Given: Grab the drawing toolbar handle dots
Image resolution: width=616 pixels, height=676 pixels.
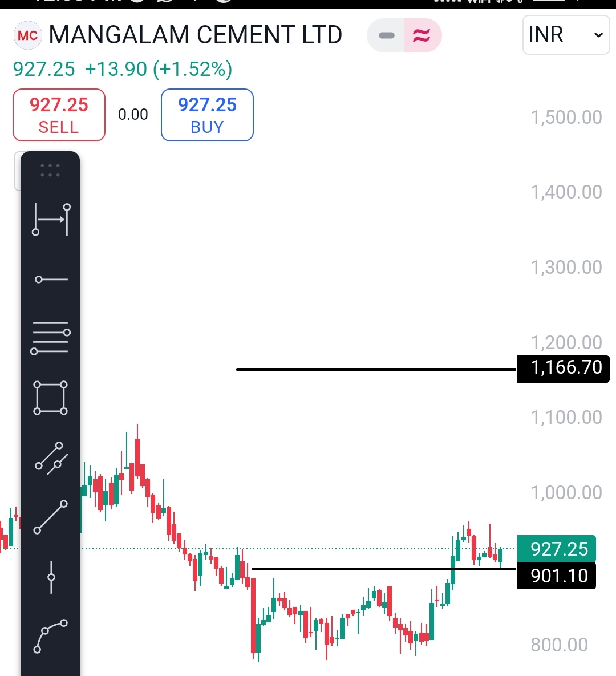Looking at the screenshot, I should click(50, 171).
